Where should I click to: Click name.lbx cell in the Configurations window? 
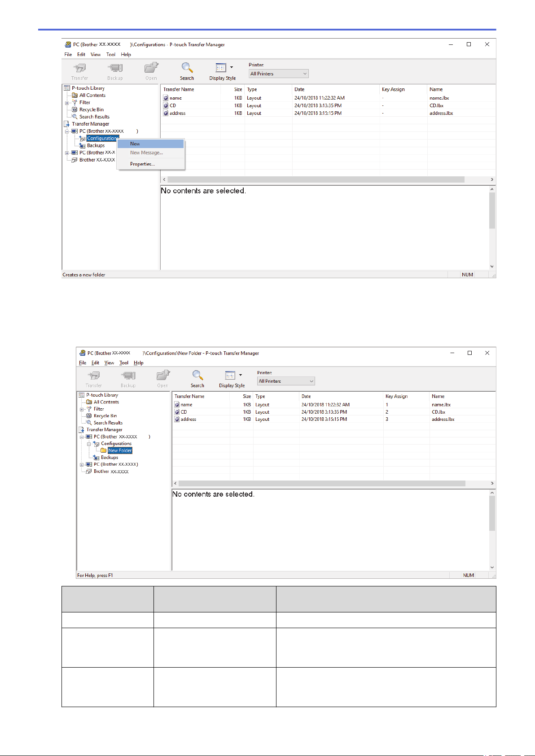click(439, 98)
